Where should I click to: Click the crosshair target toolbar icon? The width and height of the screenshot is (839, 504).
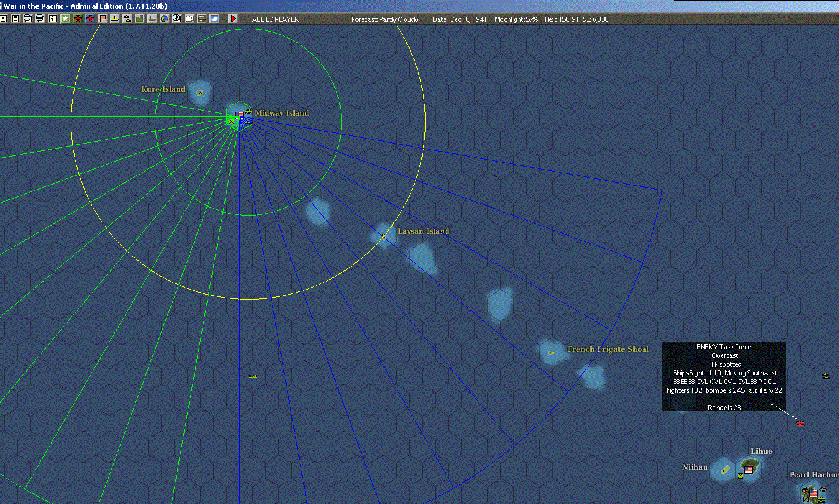point(177,19)
